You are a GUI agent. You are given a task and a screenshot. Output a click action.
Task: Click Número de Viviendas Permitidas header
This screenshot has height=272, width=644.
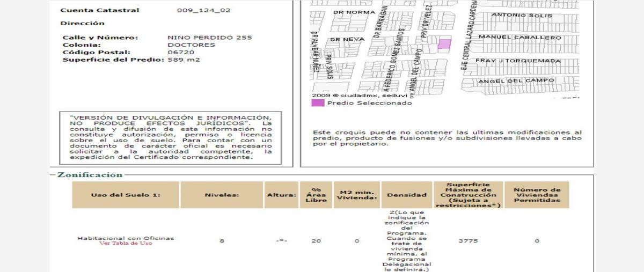click(x=537, y=195)
